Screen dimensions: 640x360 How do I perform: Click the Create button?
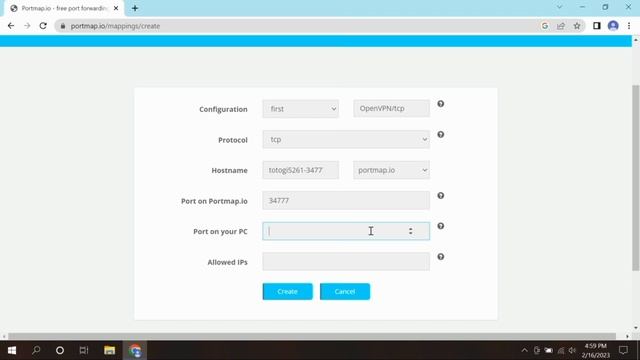tap(287, 291)
